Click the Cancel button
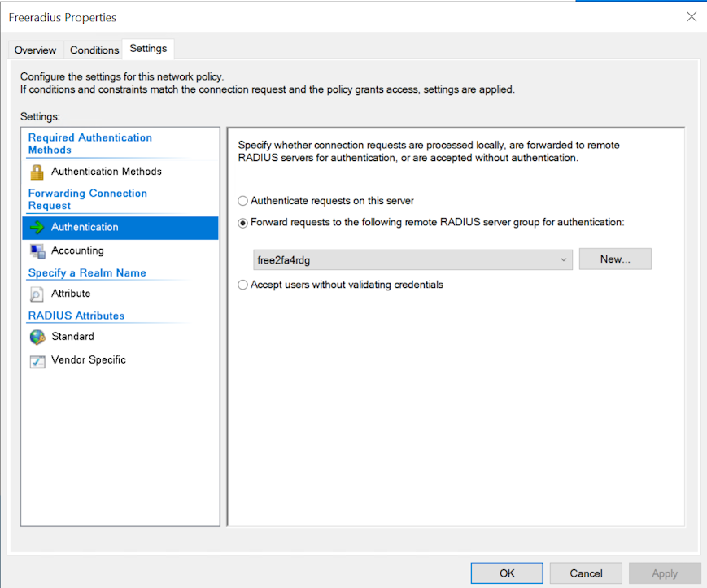The image size is (707, 588). point(586,573)
